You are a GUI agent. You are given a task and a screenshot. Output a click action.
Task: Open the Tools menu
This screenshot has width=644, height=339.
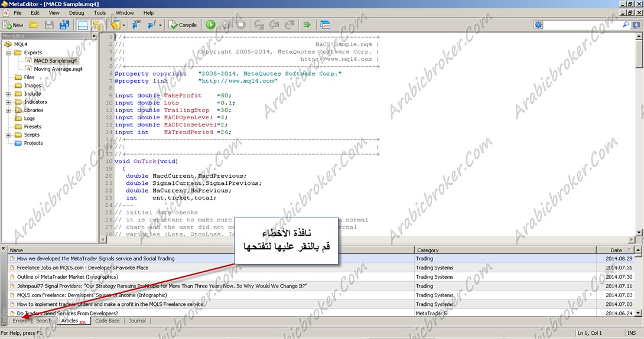(x=100, y=13)
